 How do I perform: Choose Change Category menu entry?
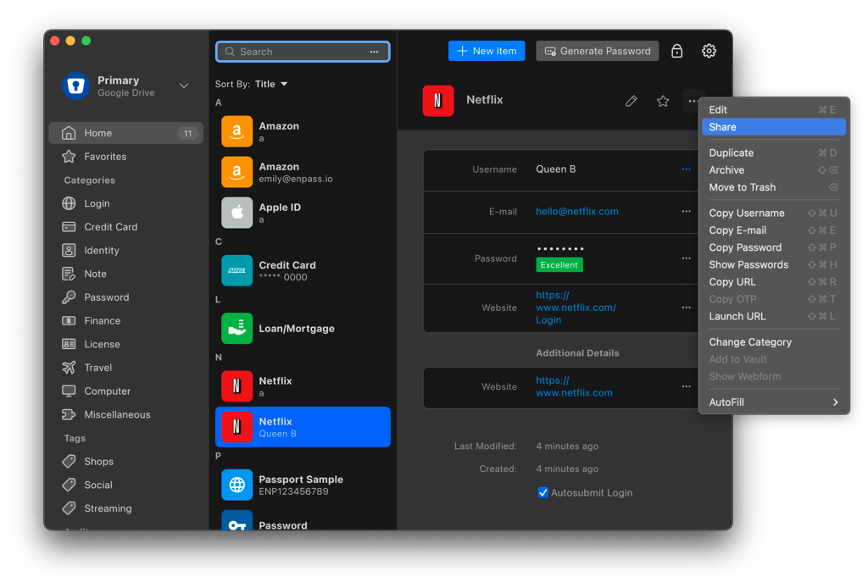click(x=773, y=341)
